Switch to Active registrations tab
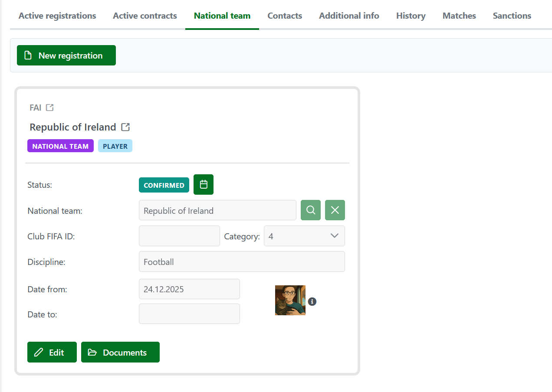Viewport: 552px width, 392px height. 57,16
